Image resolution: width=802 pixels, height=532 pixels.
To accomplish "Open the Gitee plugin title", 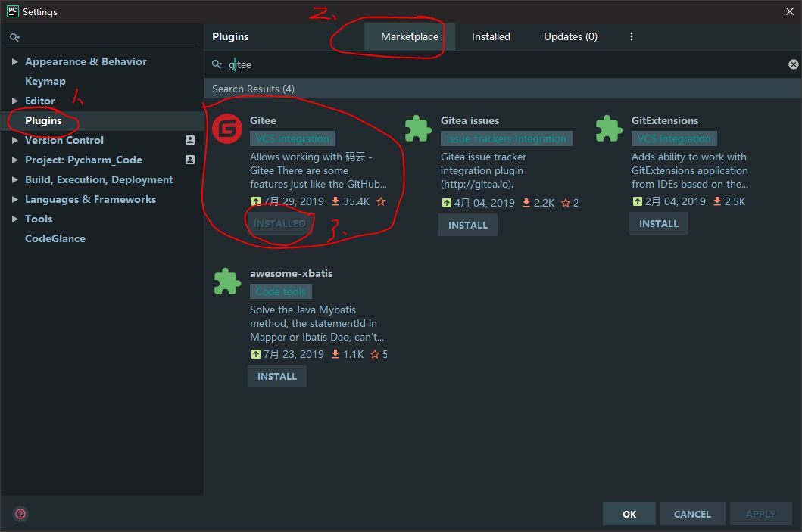I will pos(263,120).
